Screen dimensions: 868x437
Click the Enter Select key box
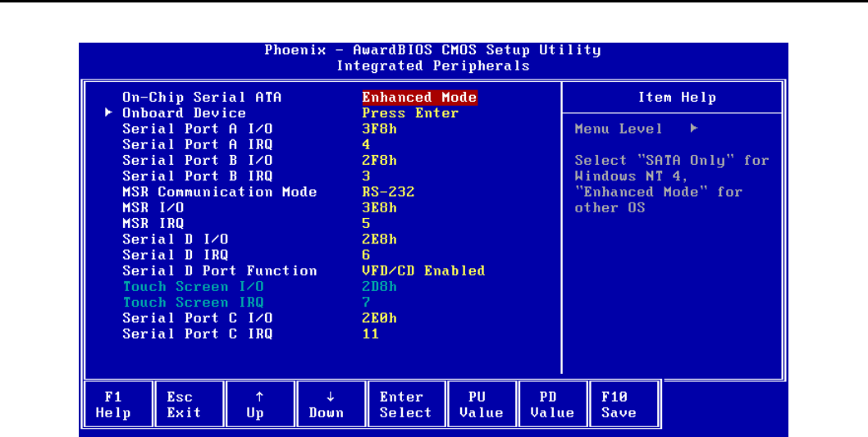406,404
